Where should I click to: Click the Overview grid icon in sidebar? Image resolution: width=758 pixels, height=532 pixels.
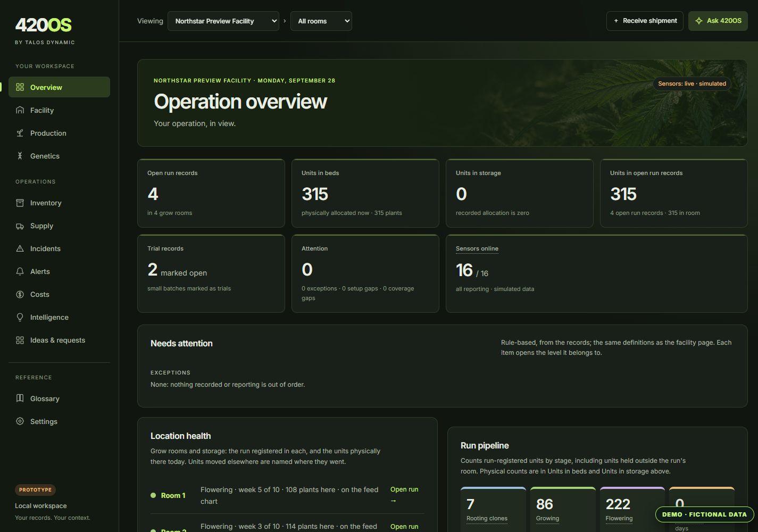point(20,87)
